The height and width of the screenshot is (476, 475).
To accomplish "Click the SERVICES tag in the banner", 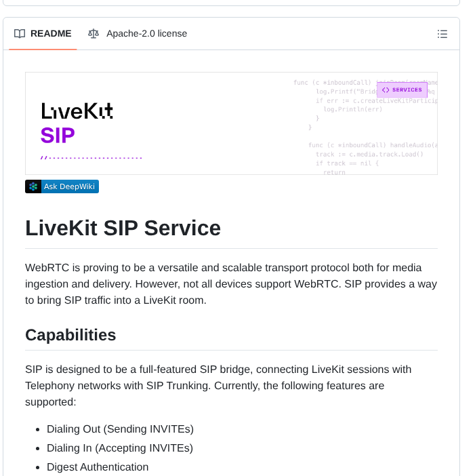I will point(402,90).
